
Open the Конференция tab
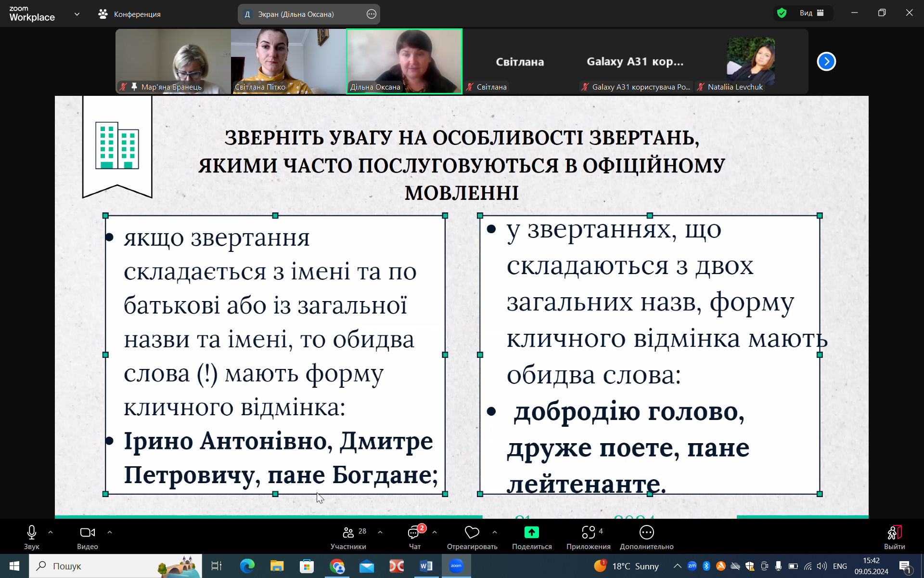[129, 14]
